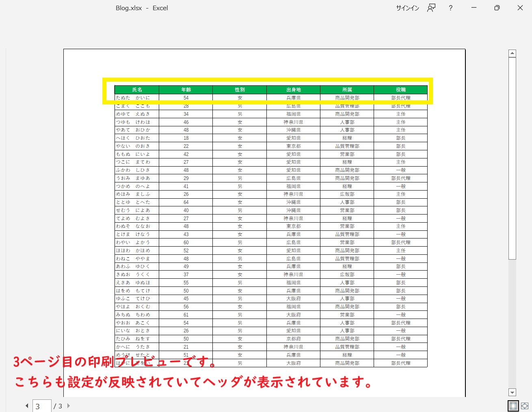Click the name ももぬ にいよ
532x412 pixels.
133,154
